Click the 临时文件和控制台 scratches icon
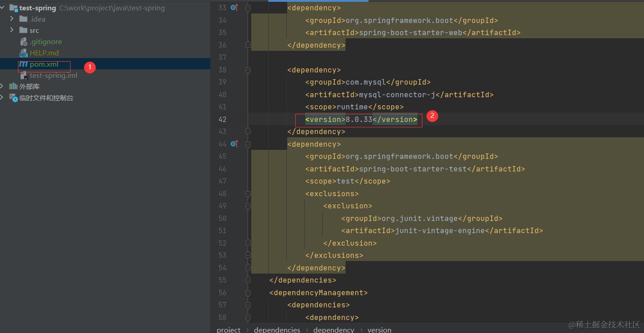 point(13,97)
